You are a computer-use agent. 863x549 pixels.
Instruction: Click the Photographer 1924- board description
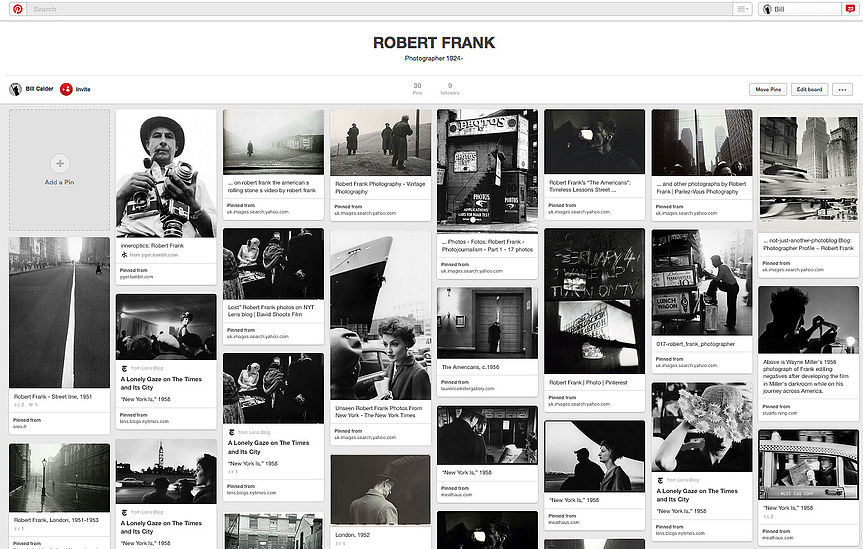434,58
